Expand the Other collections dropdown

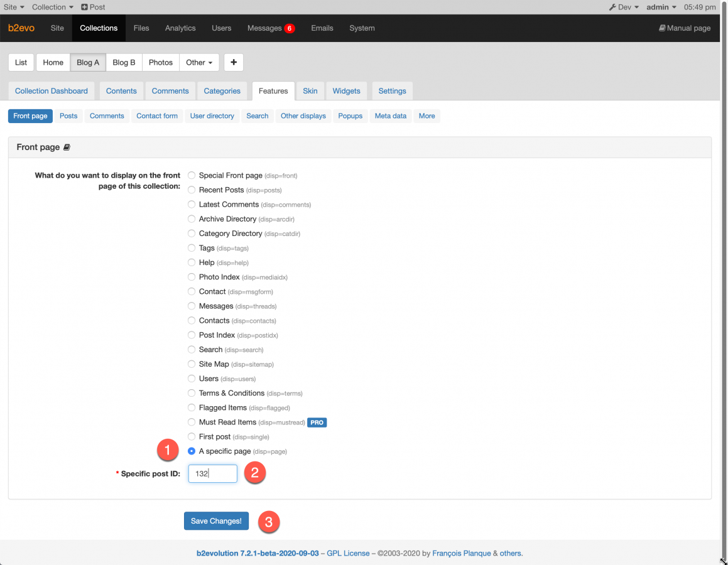click(199, 62)
